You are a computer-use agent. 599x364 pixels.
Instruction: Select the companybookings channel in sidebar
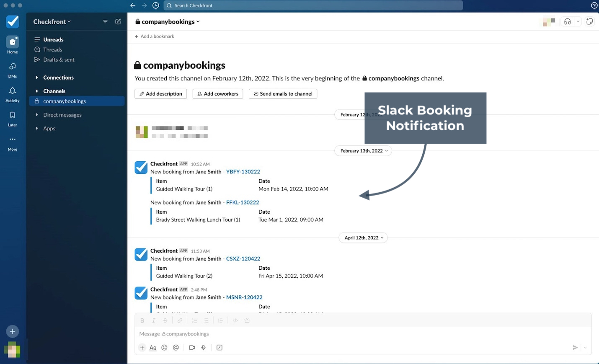tap(77, 101)
